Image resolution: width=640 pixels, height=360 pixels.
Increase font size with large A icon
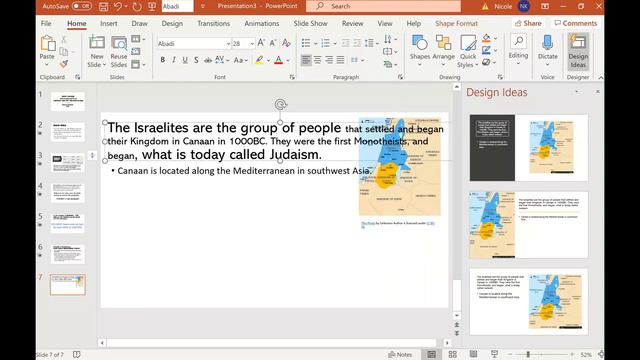tap(261, 43)
